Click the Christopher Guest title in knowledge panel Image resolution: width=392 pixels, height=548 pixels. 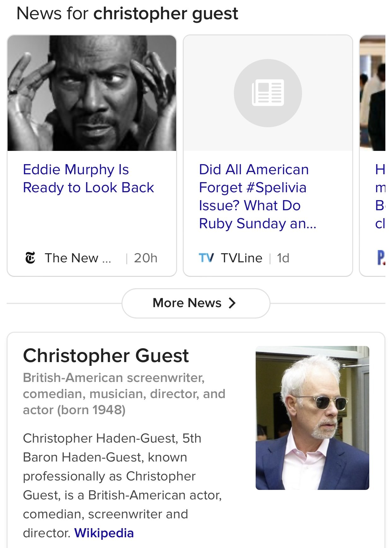tap(106, 356)
